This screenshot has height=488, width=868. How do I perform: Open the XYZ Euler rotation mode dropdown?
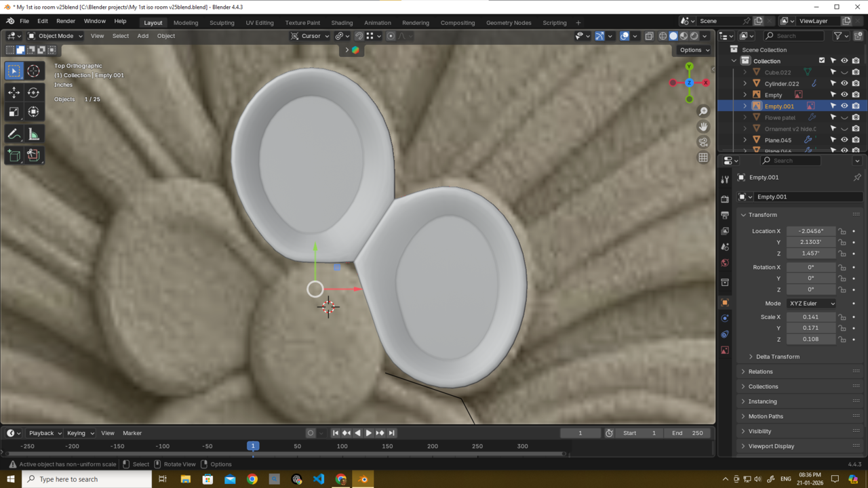point(811,304)
